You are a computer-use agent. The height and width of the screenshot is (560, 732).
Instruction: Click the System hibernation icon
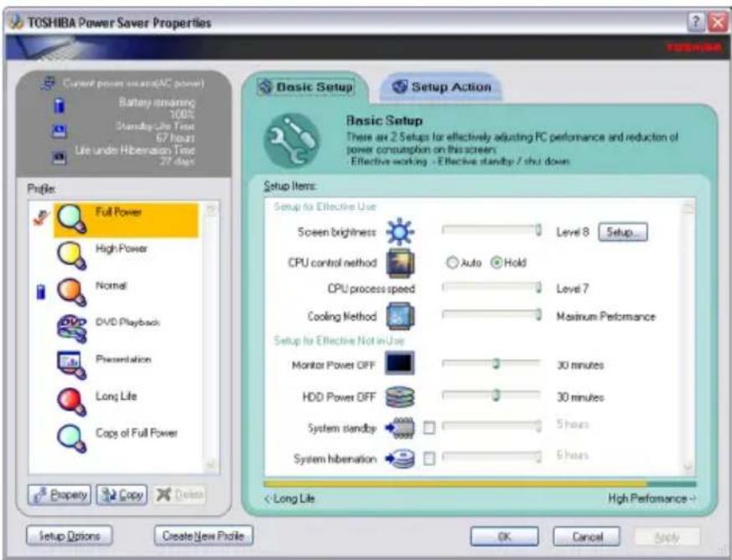pyautogui.click(x=400, y=459)
